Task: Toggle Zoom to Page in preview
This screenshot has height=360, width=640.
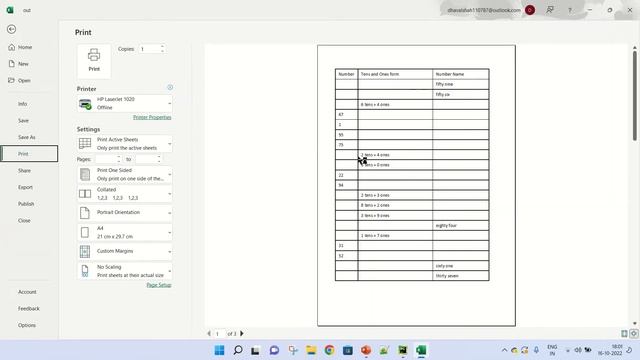Action: [634, 334]
